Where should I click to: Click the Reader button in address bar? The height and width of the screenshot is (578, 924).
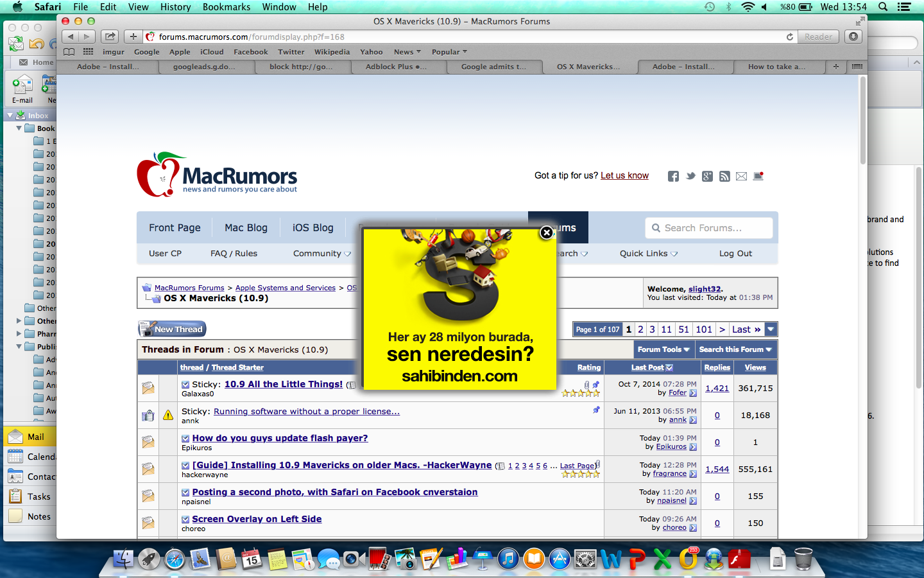pyautogui.click(x=818, y=37)
